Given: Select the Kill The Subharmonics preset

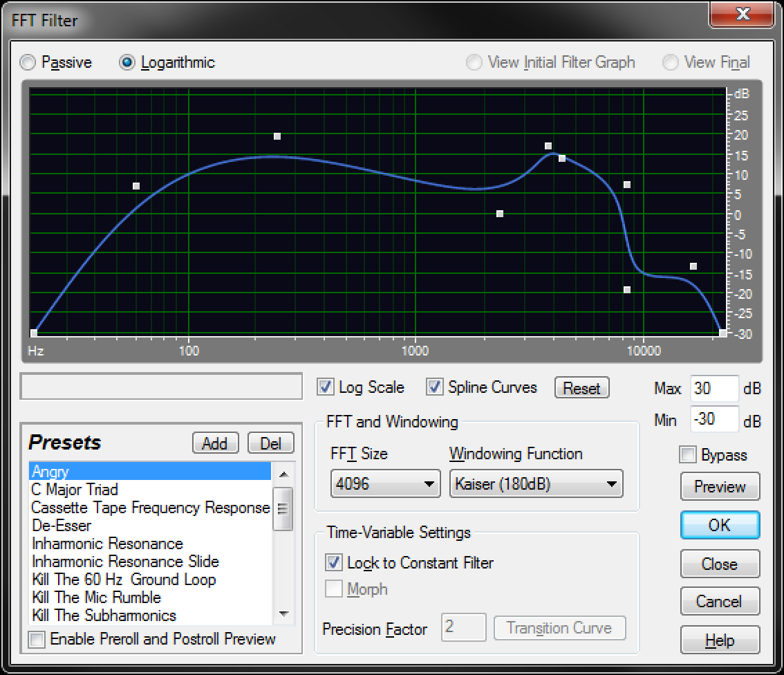Looking at the screenshot, I should [x=150, y=615].
